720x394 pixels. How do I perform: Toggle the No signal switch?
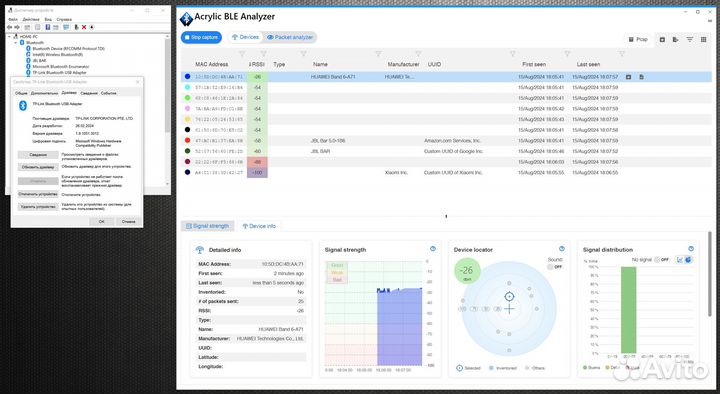(662, 260)
